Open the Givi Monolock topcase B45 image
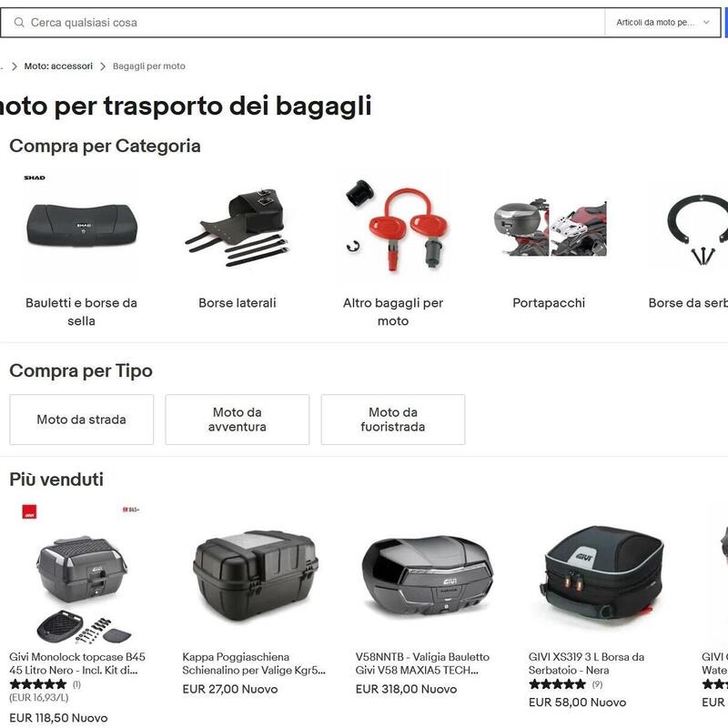The width and height of the screenshot is (728, 728). (82, 575)
